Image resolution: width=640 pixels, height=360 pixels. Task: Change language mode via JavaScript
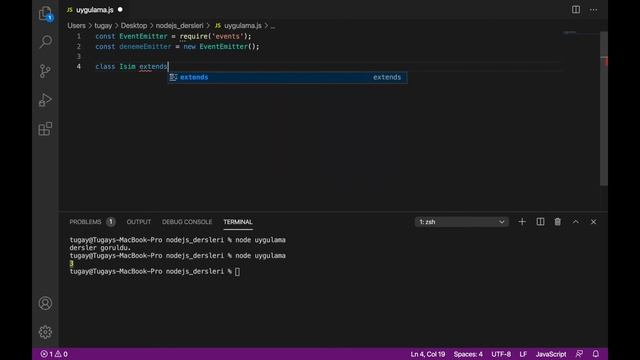point(551,354)
